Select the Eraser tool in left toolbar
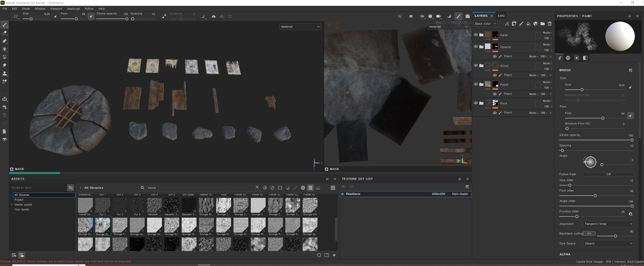The height and width of the screenshot is (266, 644). (4, 33)
